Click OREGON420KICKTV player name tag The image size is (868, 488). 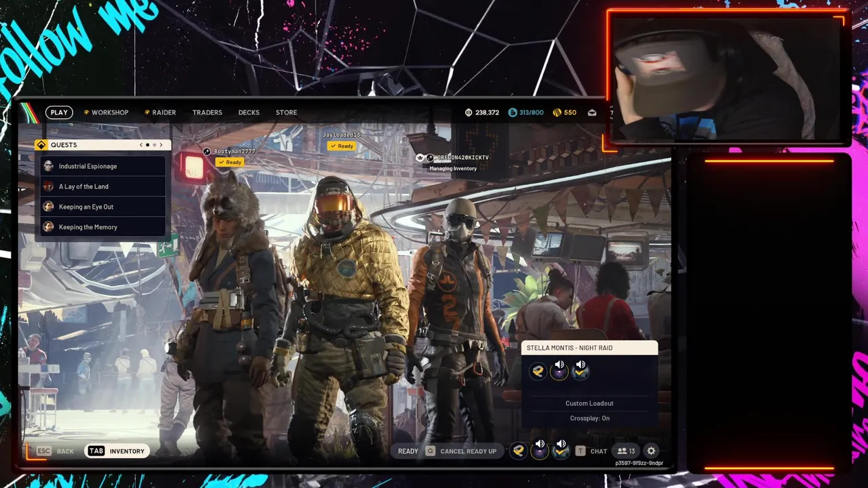[x=462, y=158]
